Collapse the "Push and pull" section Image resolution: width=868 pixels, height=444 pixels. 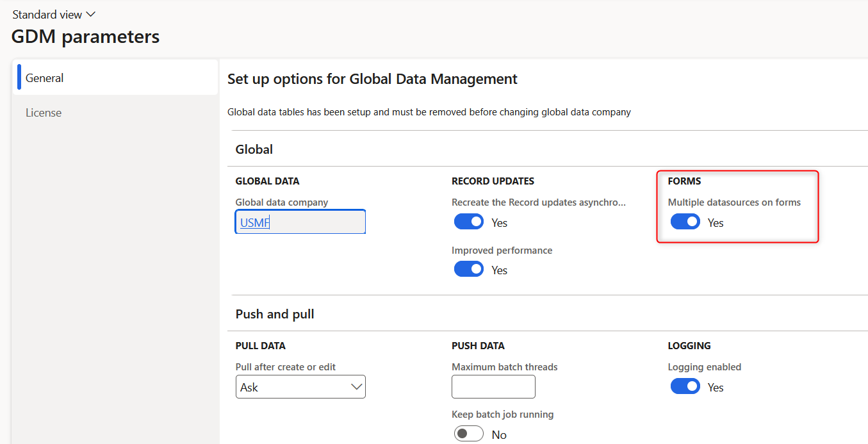275,314
